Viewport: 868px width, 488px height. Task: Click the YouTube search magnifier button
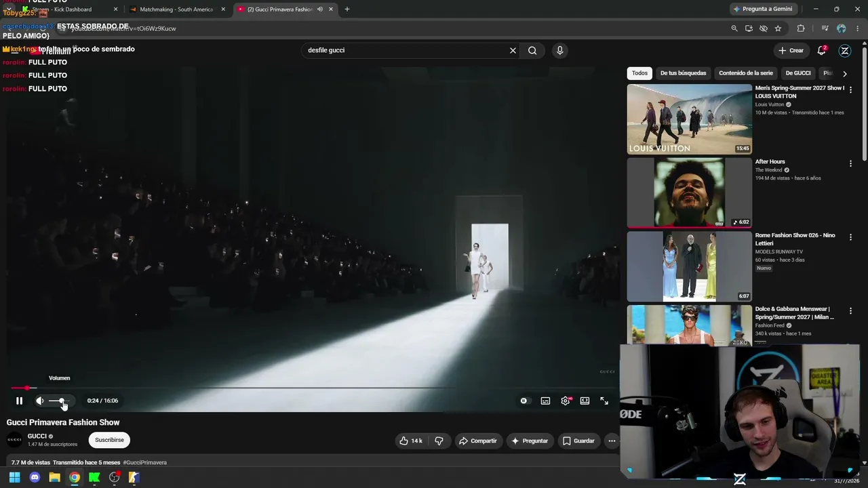click(532, 50)
